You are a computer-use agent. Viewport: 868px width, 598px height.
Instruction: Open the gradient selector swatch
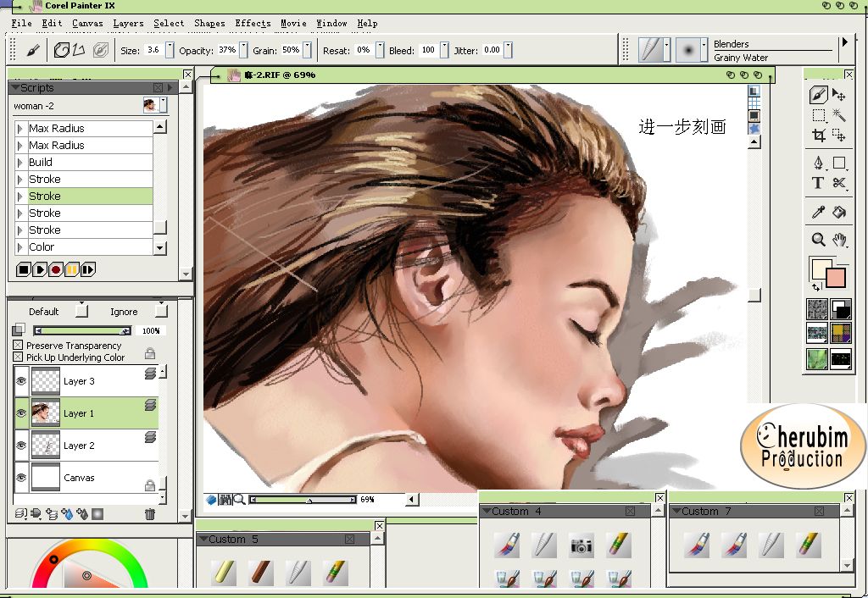point(840,309)
